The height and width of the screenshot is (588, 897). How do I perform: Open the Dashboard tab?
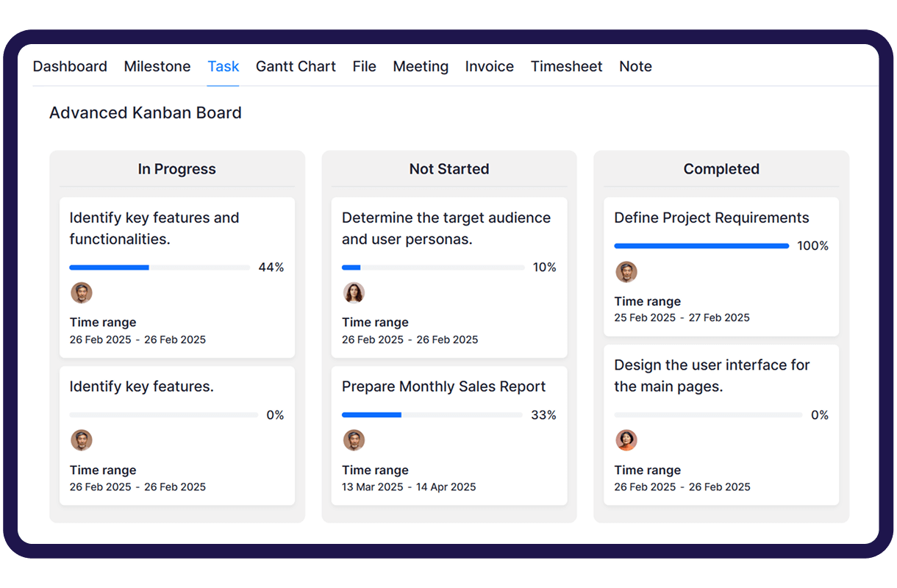pyautogui.click(x=70, y=66)
